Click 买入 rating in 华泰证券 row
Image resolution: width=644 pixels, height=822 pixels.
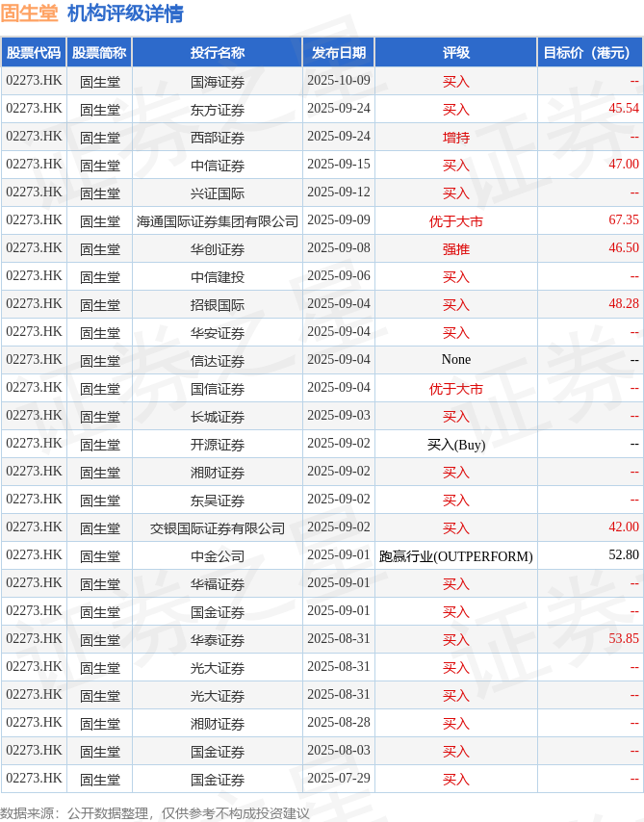point(456,640)
